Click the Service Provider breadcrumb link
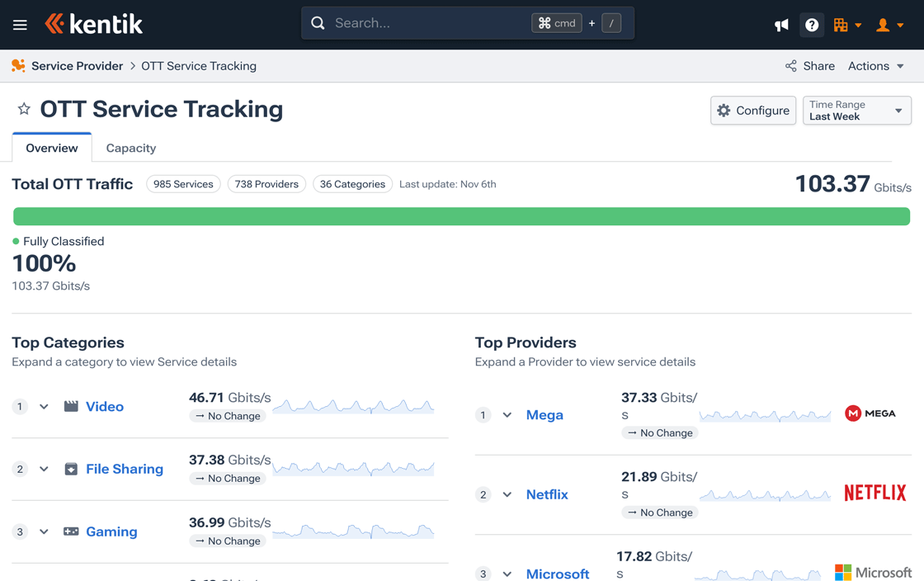 pos(76,66)
